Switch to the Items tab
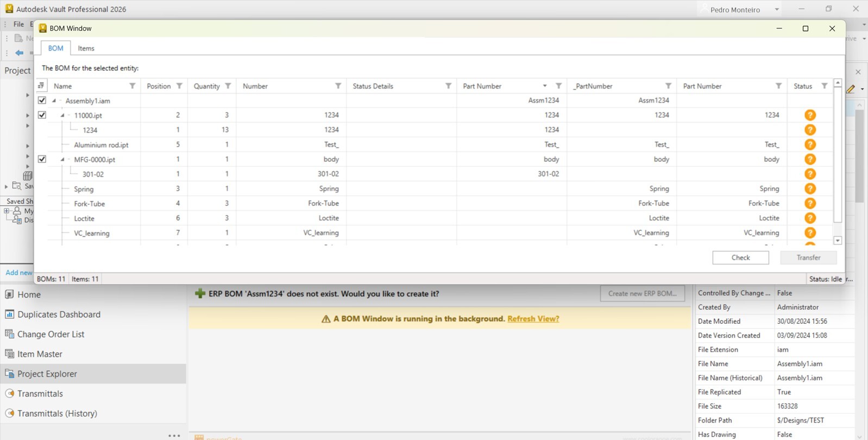Viewport: 868px width, 440px height. [86, 48]
